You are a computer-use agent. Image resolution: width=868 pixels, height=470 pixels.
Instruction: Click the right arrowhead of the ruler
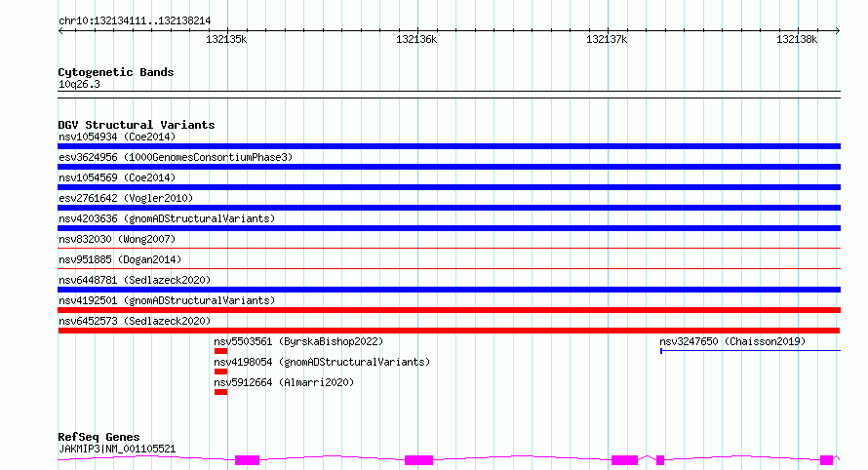(x=838, y=31)
